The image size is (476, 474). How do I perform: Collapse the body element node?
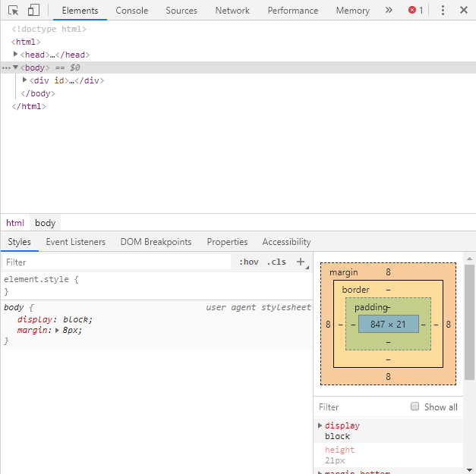click(x=15, y=67)
